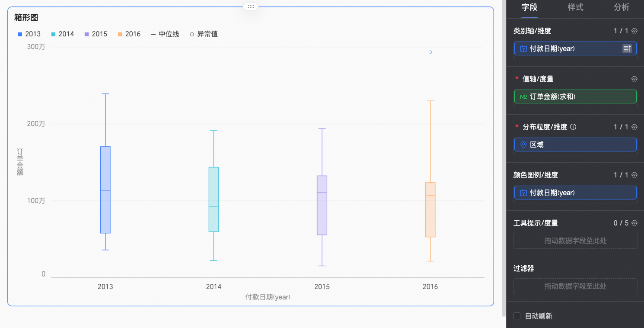644x328 pixels.
Task: Click the purple 2015 box in the plot
Action: 322,205
